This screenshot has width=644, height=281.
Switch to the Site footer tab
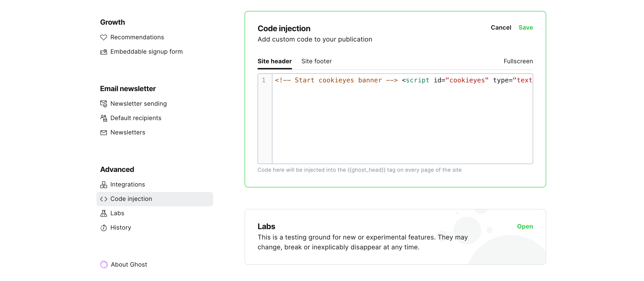[316, 61]
